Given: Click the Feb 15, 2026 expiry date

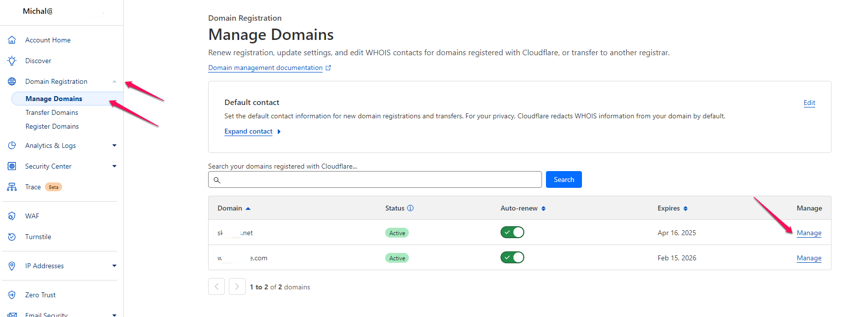Looking at the screenshot, I should tap(677, 258).
